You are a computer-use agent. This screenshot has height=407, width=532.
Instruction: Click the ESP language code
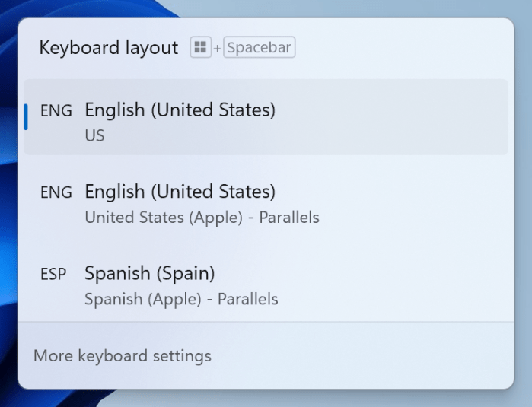point(55,274)
